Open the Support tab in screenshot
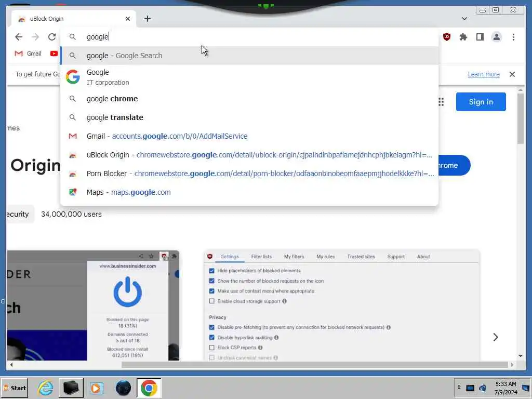Image resolution: width=532 pixels, height=399 pixels. click(396, 257)
